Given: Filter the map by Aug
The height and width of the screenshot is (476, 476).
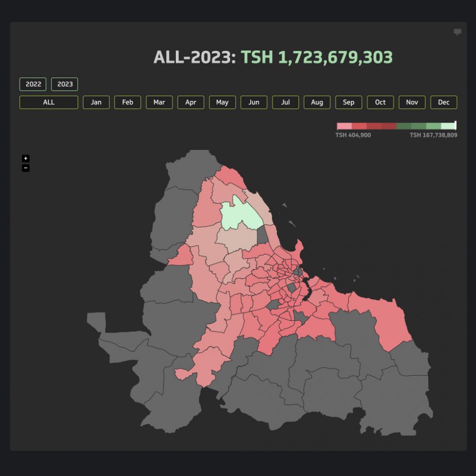Looking at the screenshot, I should (317, 102).
